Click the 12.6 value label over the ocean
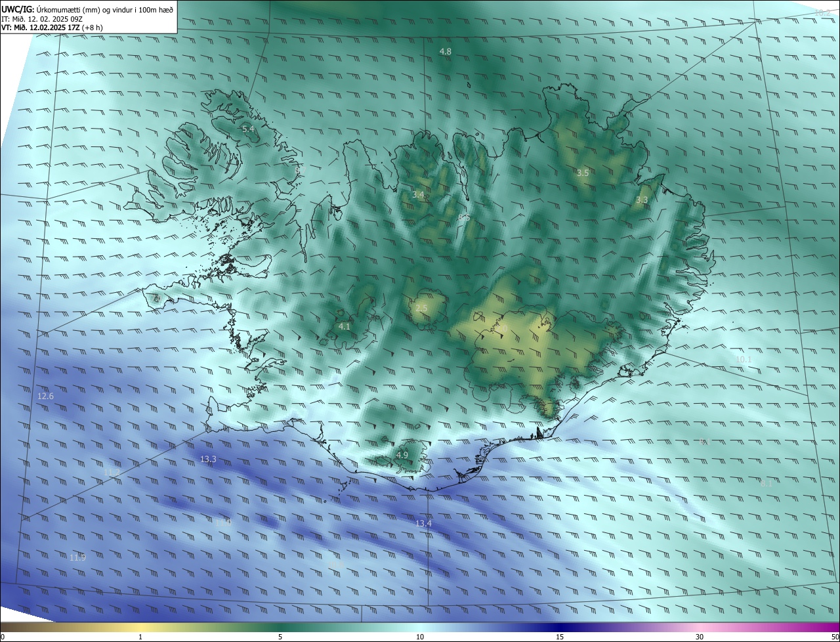Viewport: 840px width, 642px height. [x=45, y=396]
